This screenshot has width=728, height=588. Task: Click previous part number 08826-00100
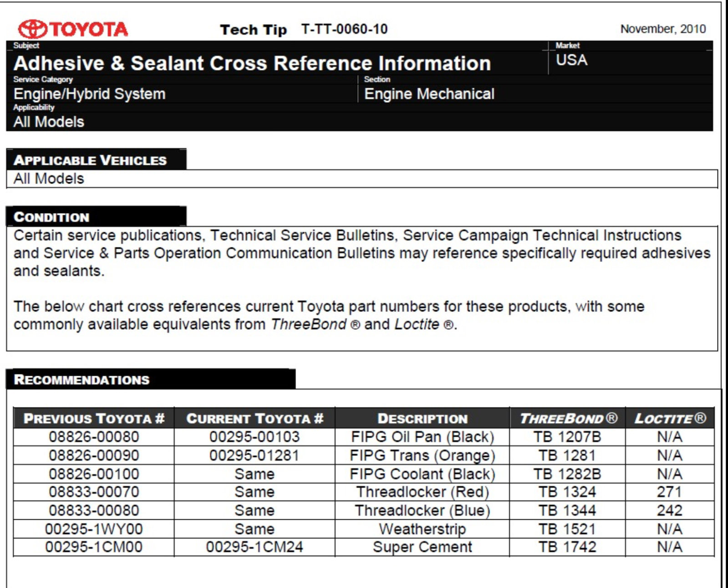tap(94, 474)
